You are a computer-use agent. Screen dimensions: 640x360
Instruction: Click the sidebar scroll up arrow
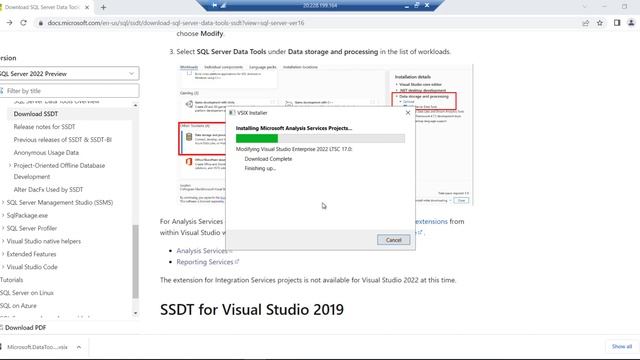pyautogui.click(x=136, y=105)
